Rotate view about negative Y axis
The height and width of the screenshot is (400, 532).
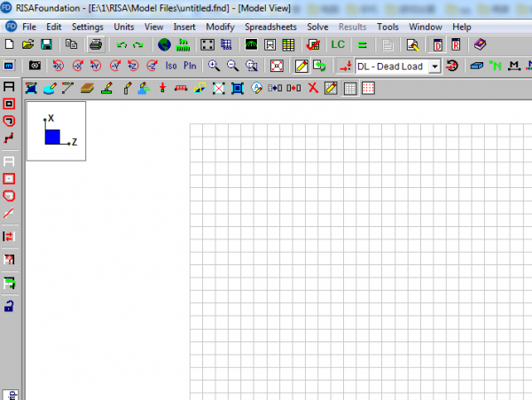click(x=115, y=66)
